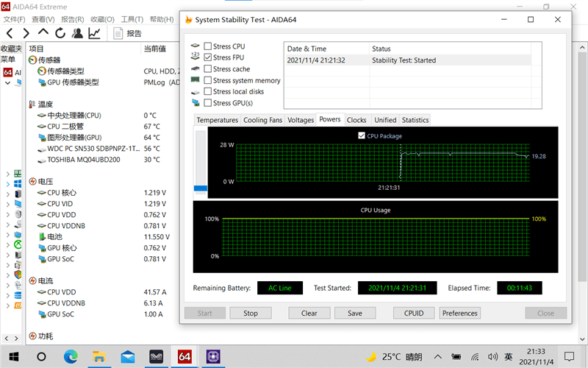Viewport: 588px width, 368px height.
Task: Open the 收藏(O) menu
Action: click(102, 19)
